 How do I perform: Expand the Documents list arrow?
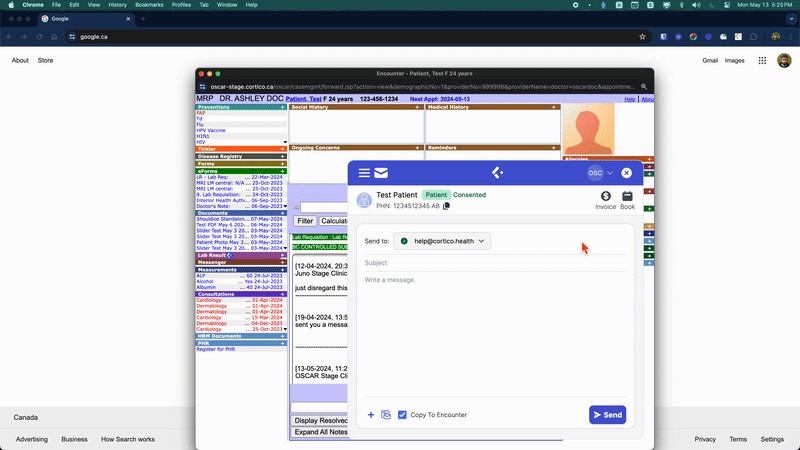coord(285,248)
